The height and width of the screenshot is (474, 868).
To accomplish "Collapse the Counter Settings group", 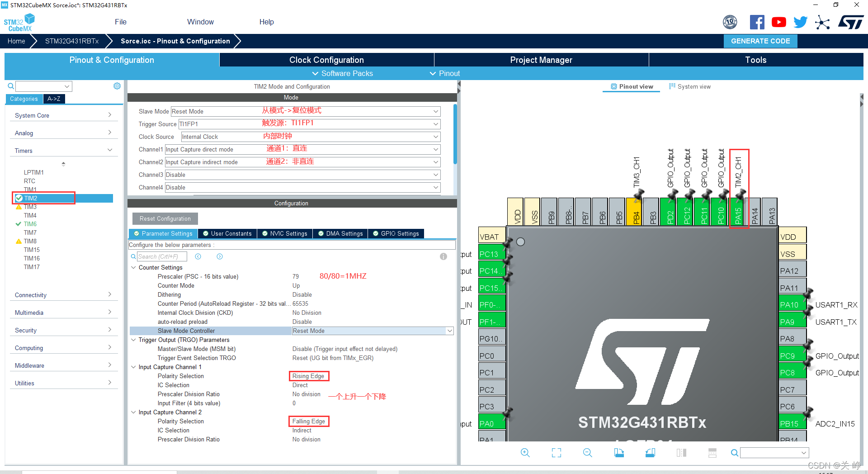I will 133,267.
